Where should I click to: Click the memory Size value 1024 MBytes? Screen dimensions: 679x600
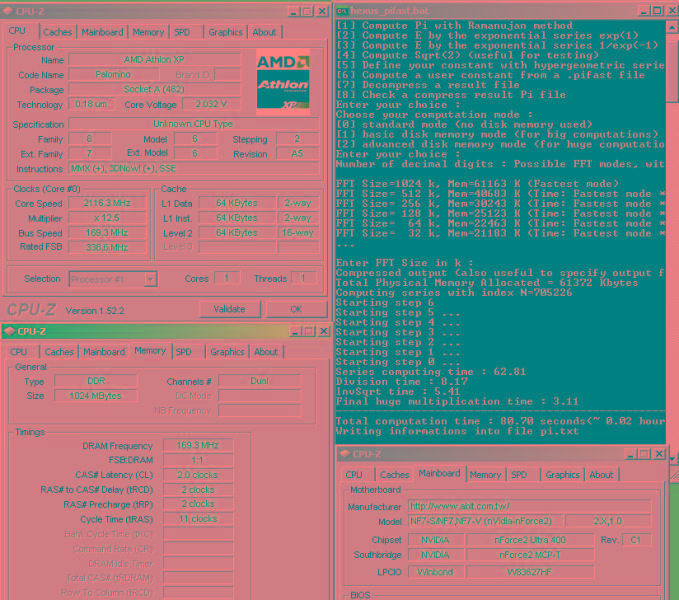(x=96, y=396)
